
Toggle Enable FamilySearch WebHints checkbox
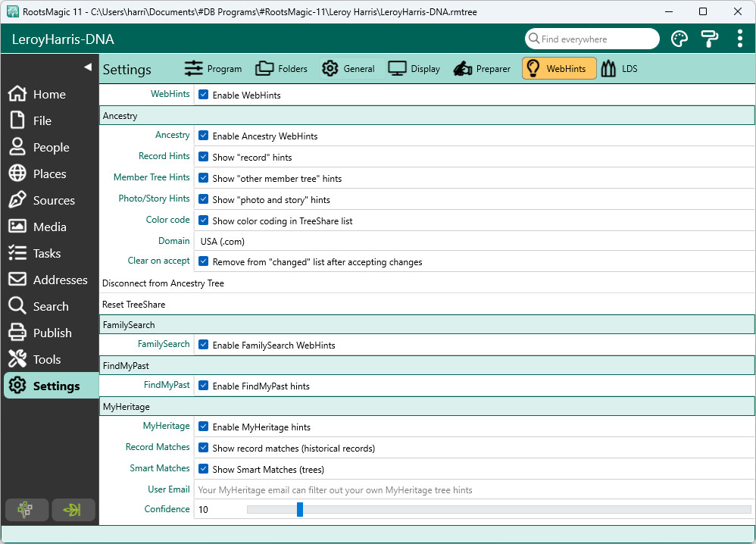tap(204, 345)
